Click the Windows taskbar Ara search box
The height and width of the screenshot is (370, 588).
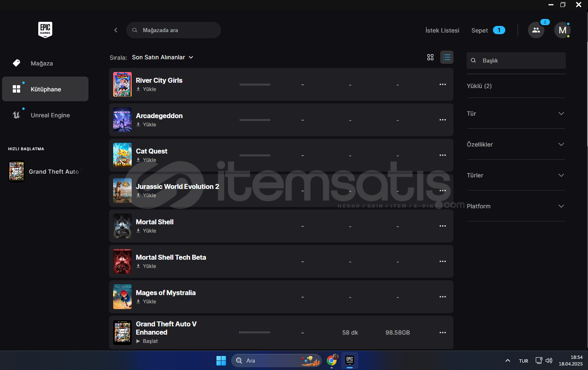[x=277, y=361]
